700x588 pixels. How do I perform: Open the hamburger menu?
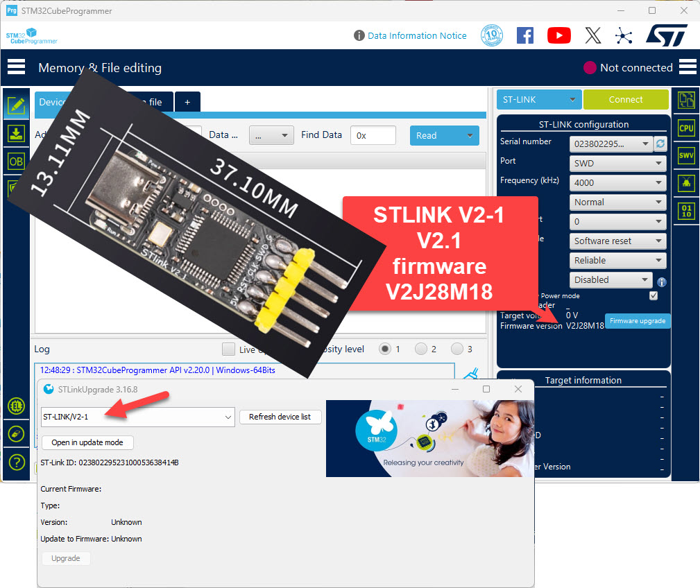[x=15, y=67]
